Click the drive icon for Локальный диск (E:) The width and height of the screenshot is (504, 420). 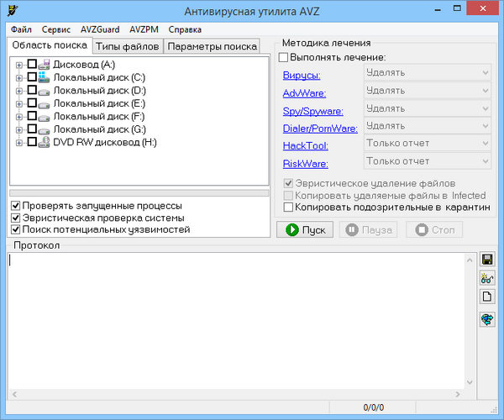[x=45, y=103]
